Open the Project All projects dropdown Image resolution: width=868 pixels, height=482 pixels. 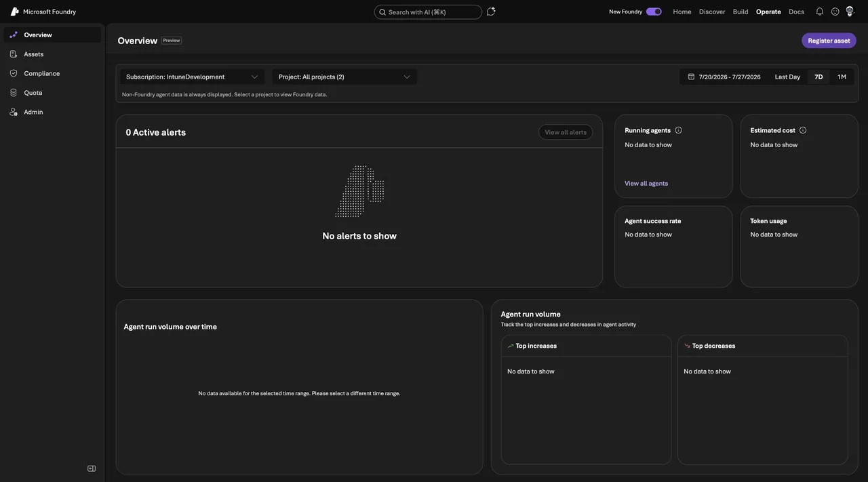[x=345, y=77]
